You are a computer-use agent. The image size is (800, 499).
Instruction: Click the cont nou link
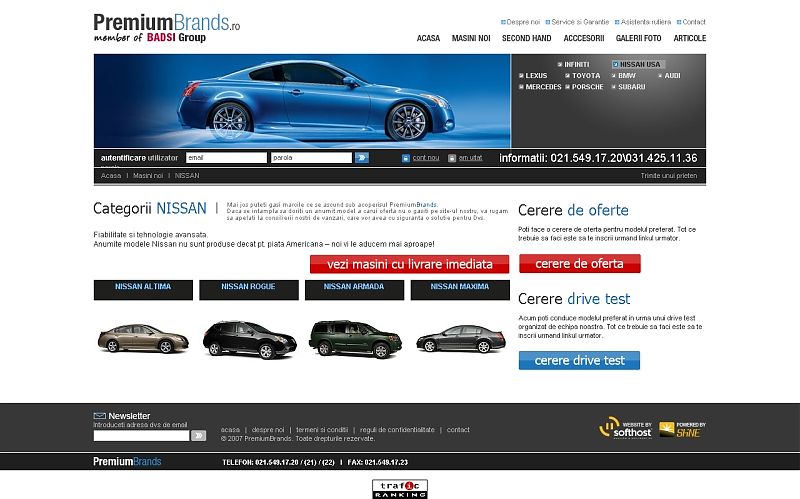click(x=426, y=158)
